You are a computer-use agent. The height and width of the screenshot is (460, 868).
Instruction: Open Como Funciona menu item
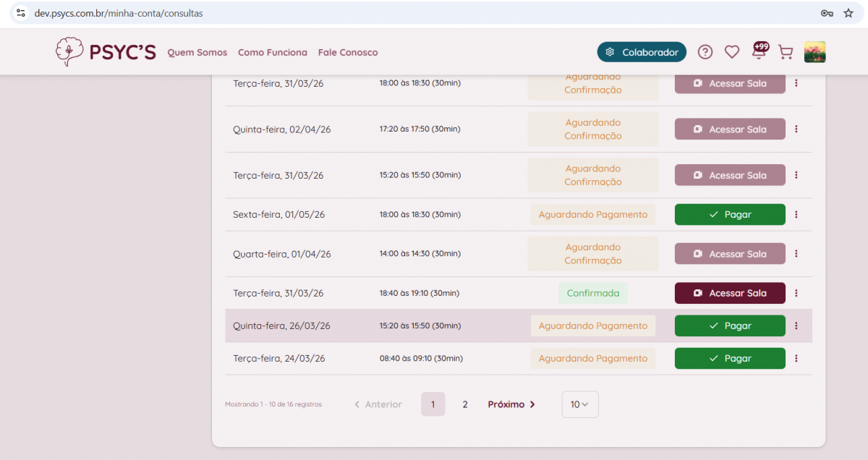tap(273, 52)
